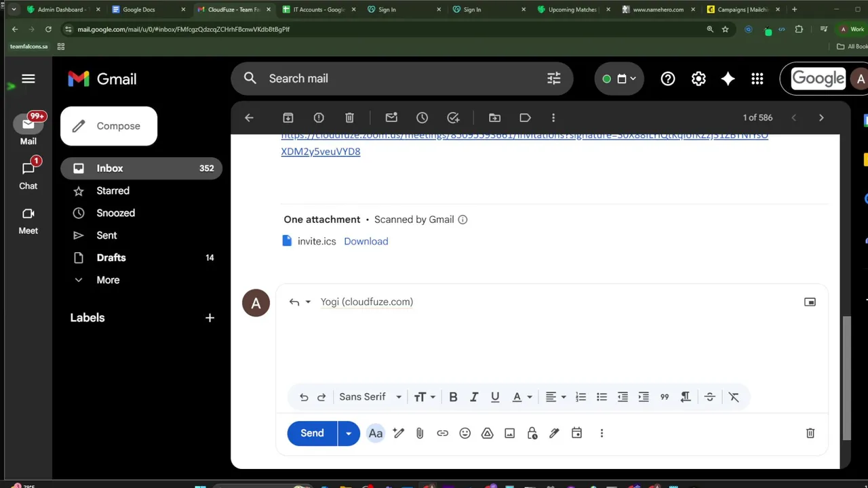Remove formatting from selected text
Viewport: 868px width, 488px height.
coord(734,397)
